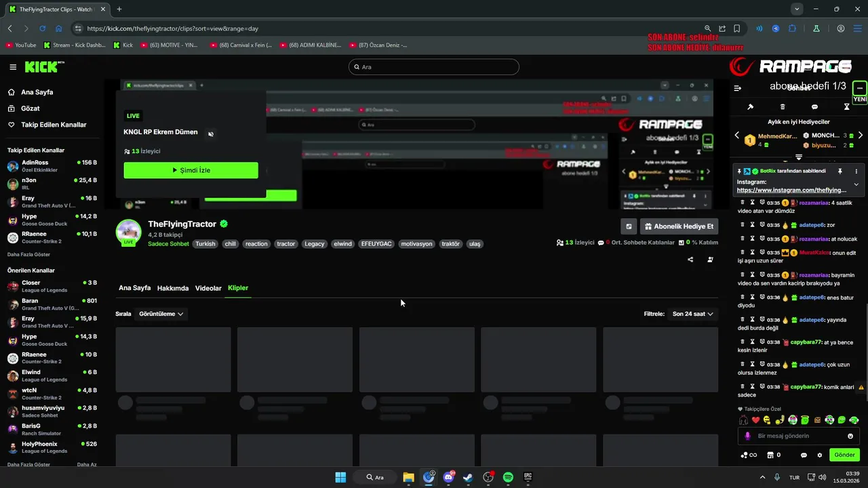The height and width of the screenshot is (488, 868).
Task: Open the YouTube bookmark
Action: (x=20, y=45)
